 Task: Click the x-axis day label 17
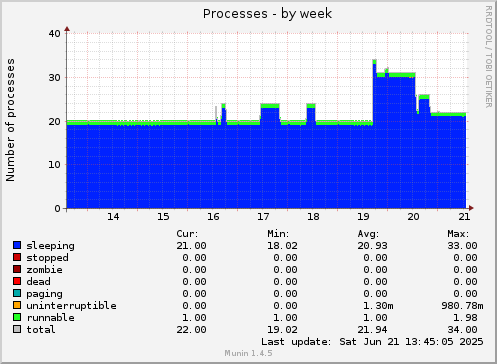[x=263, y=217]
